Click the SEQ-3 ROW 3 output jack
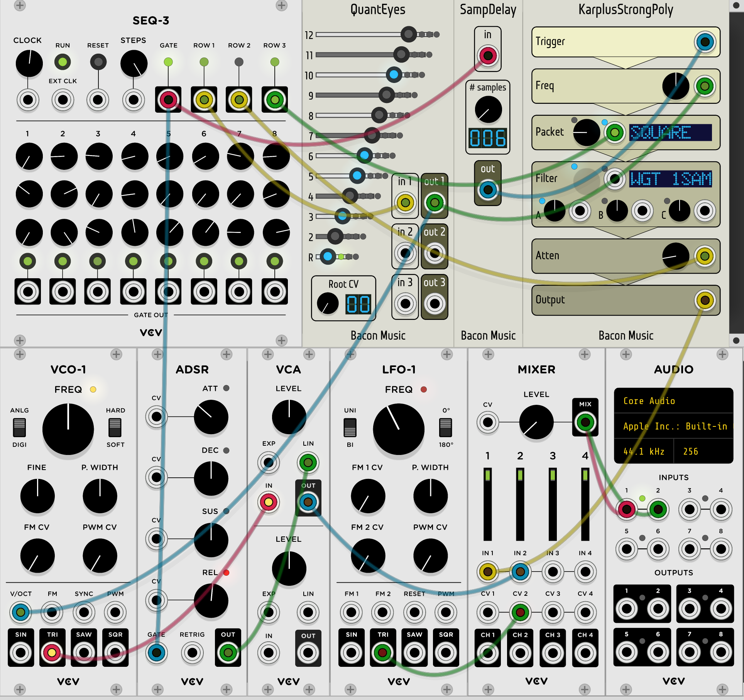Viewport: 744px width, 700px height. tap(275, 100)
